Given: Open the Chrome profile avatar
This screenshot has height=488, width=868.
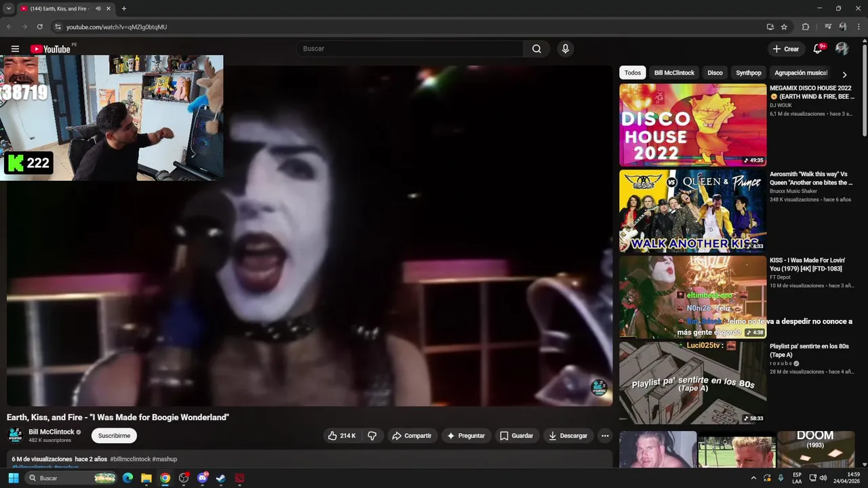Looking at the screenshot, I should 843,27.
